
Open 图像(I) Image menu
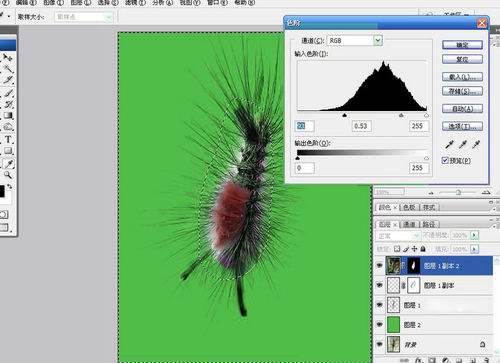pos(53,3)
